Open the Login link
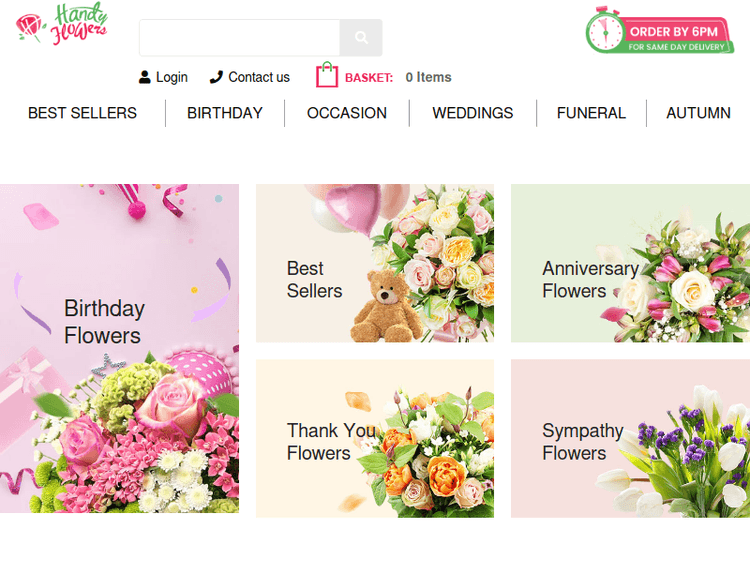 (x=172, y=77)
